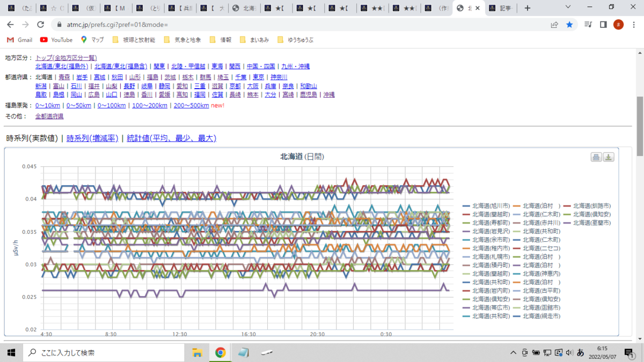The image size is (644, 362).
Task: Open the 被曝と放射能 bookmark folder
Action: (134, 40)
